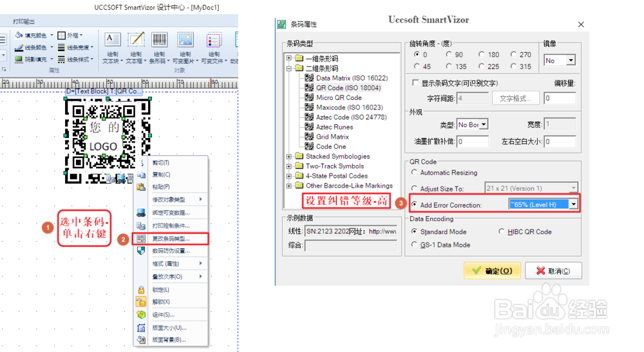Expand the Two-Track Symbols folder
Viewport: 644px width, 352px height.
click(x=289, y=166)
